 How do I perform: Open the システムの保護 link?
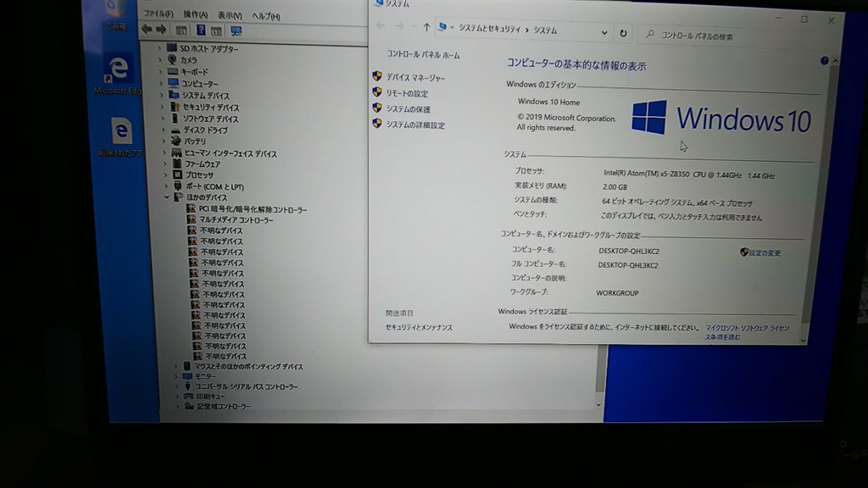point(408,109)
